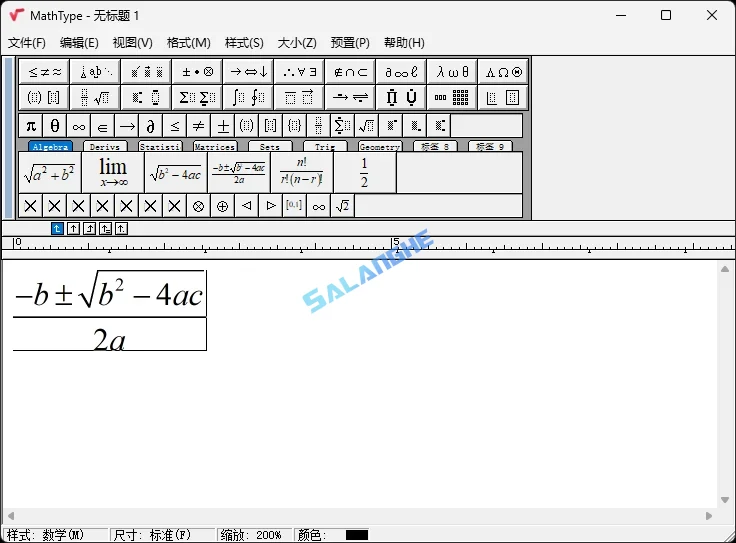The image size is (736, 543).
Task: Click the horizontal scrollbar right arrow
Action: [x=709, y=516]
